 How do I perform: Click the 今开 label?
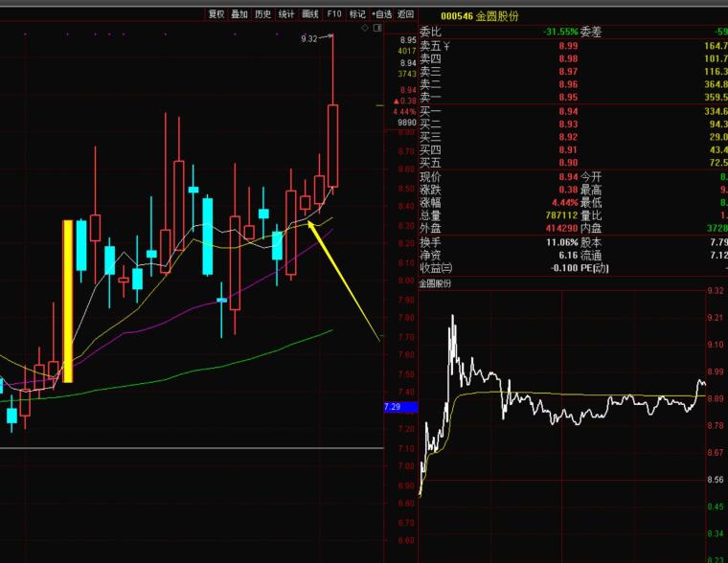point(591,177)
